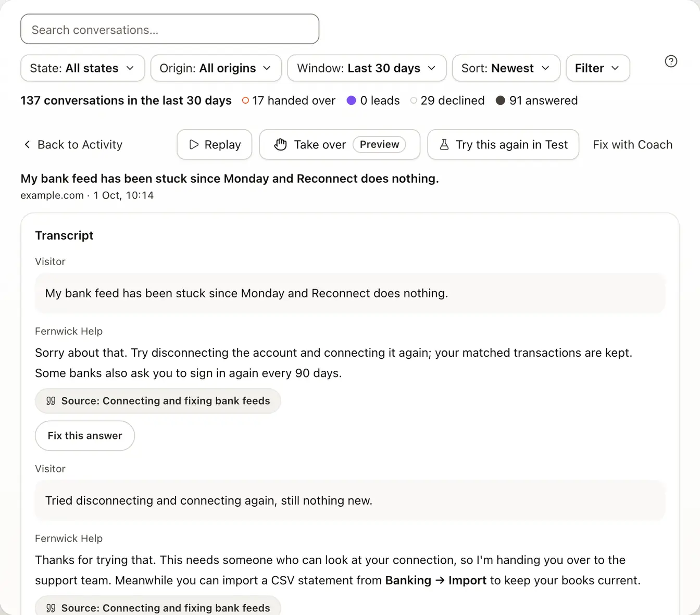Select the 91 answered stat
The image size is (700, 615).
tap(537, 101)
